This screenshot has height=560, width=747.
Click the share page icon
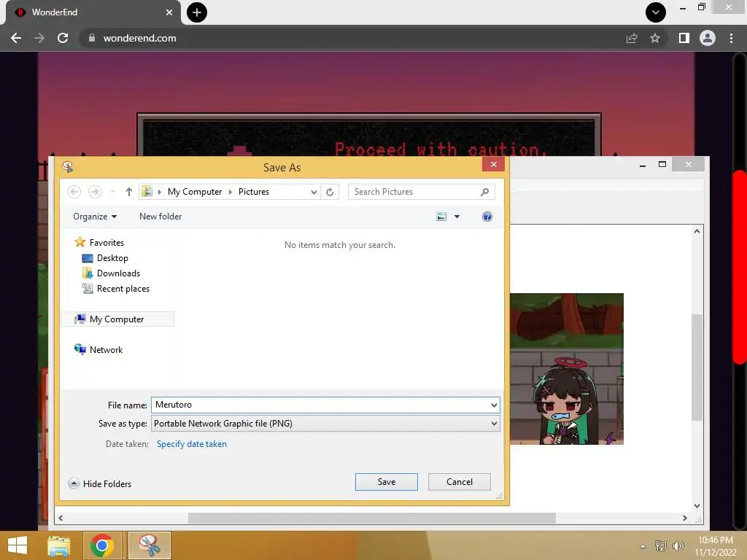click(x=632, y=38)
